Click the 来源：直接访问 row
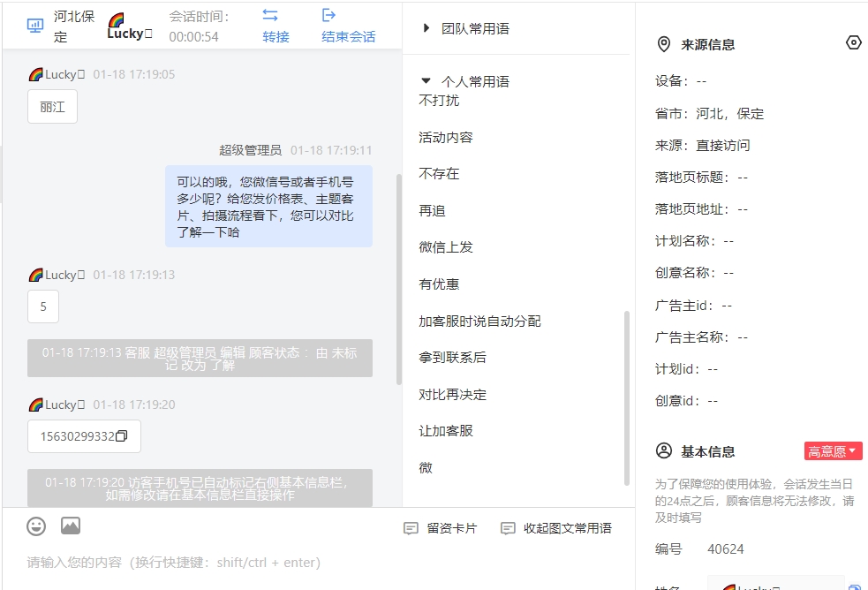The height and width of the screenshot is (590, 868). [x=703, y=146]
